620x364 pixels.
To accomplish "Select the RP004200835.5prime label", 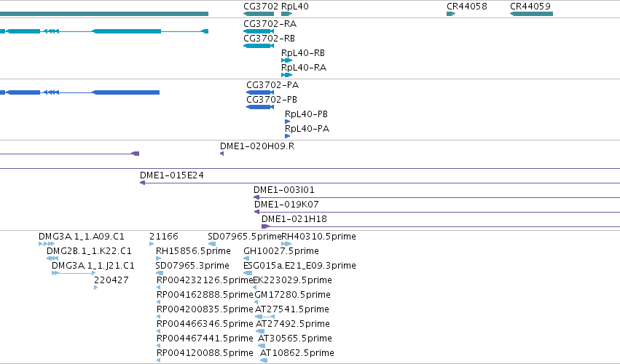I will pyautogui.click(x=205, y=309).
